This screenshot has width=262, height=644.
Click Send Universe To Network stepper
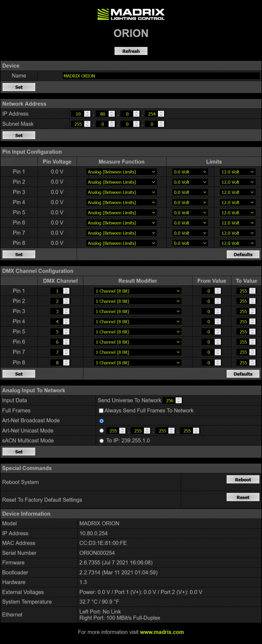pyautogui.click(x=179, y=400)
